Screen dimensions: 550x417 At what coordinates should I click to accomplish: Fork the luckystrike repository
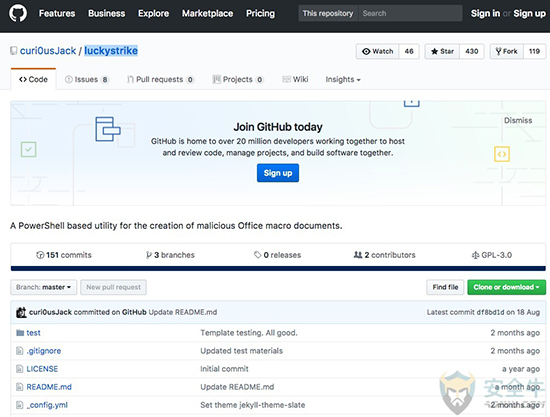507,52
